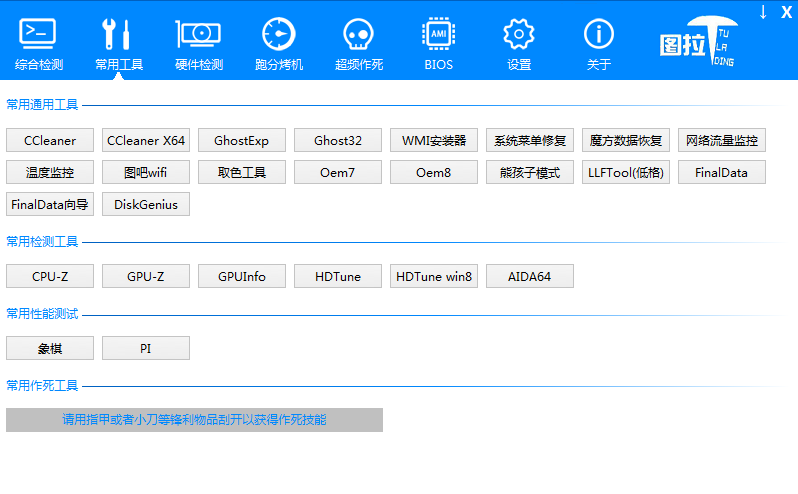The height and width of the screenshot is (494, 798).
Task: Open the DiskGenius button
Action: [x=146, y=205]
